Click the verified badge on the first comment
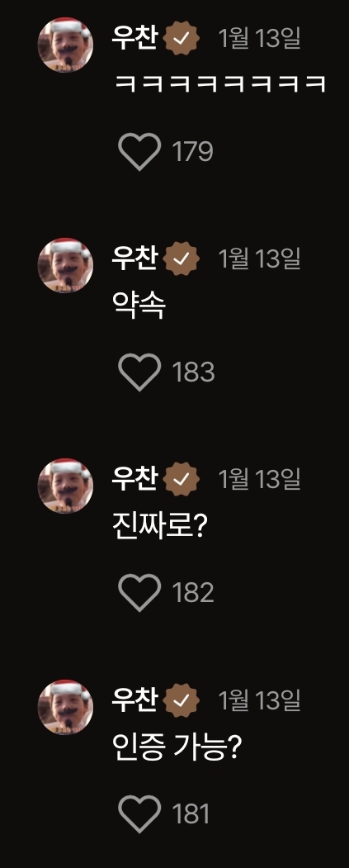 pos(182,38)
